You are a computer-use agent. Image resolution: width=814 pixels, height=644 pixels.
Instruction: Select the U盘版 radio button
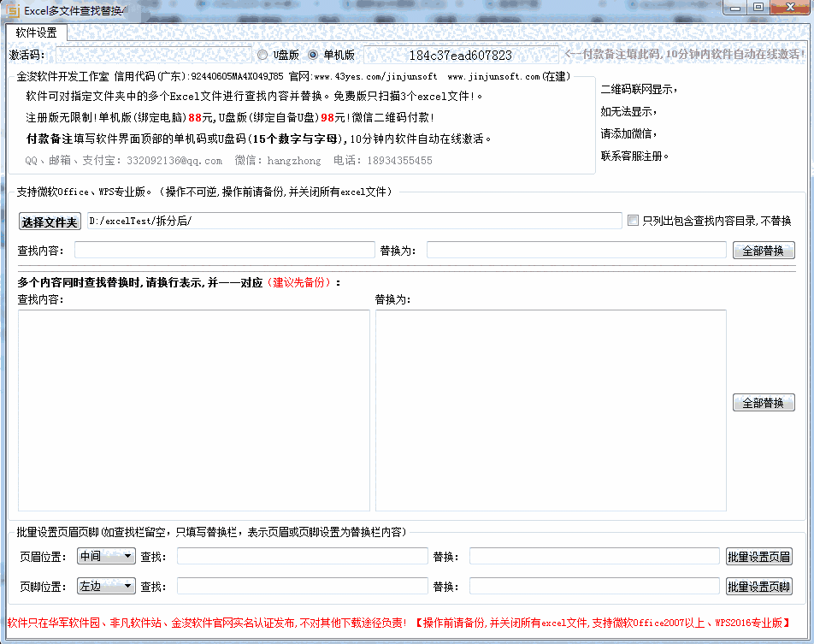click(262, 54)
